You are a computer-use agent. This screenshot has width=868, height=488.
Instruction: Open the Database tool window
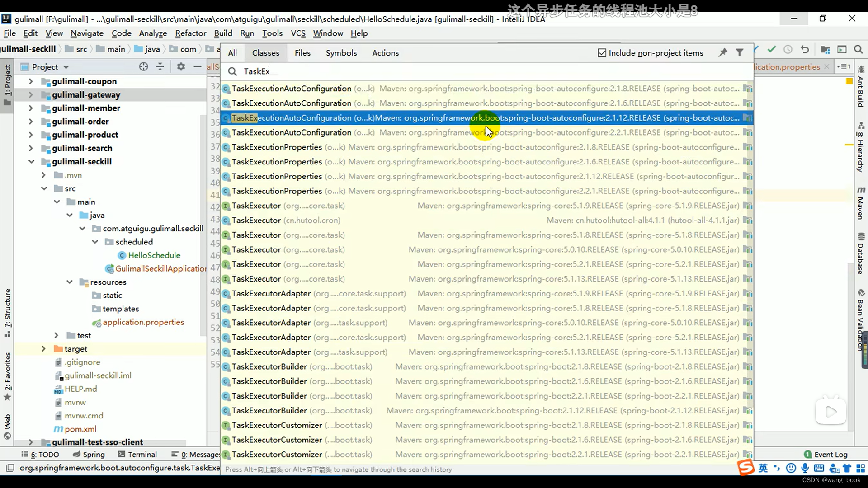point(860,253)
